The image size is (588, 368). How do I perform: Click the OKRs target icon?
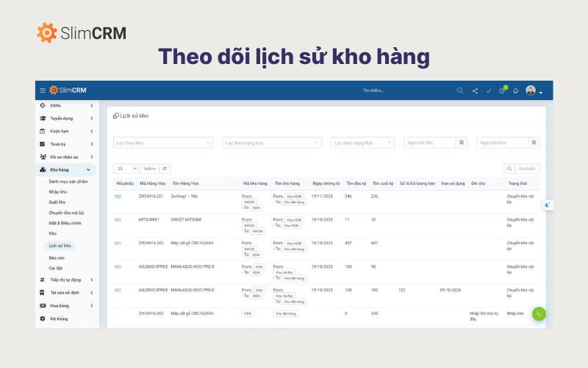43,105
